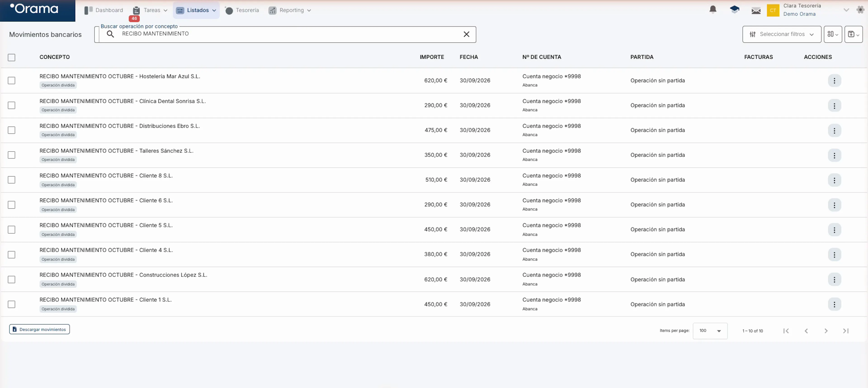Go to the next page arrow
This screenshot has height=388, width=868.
coord(826,331)
